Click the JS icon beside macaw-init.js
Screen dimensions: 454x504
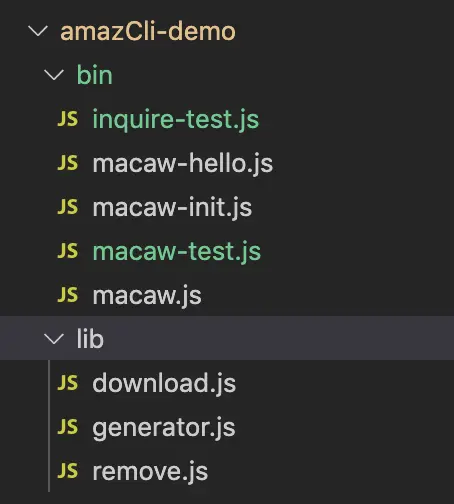point(68,207)
